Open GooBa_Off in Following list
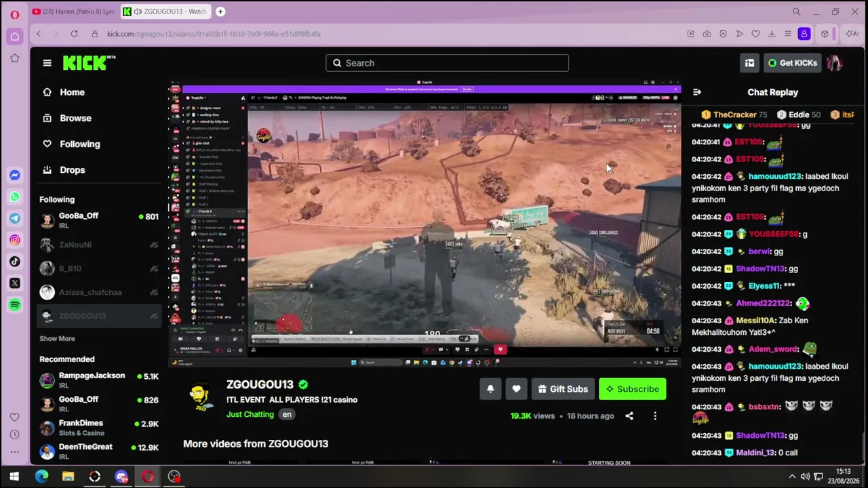The image size is (868, 488). (x=98, y=220)
